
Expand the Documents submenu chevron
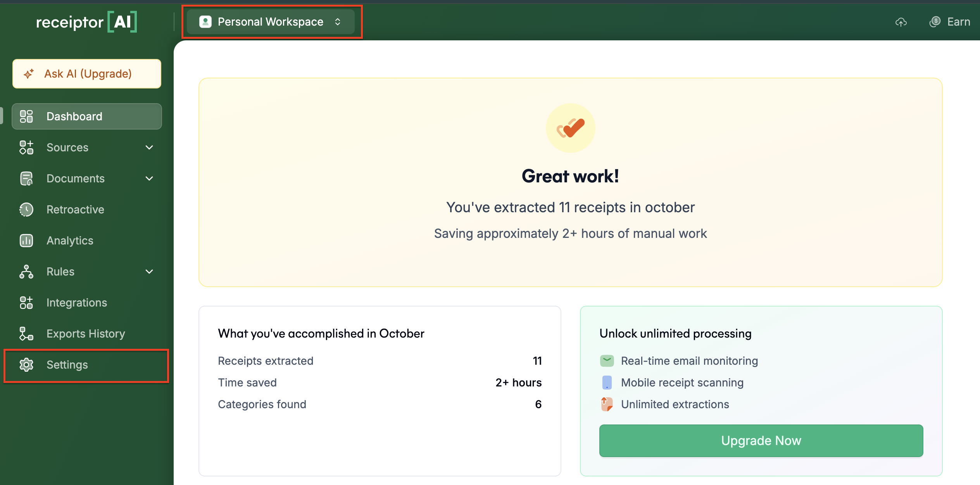coord(149,178)
